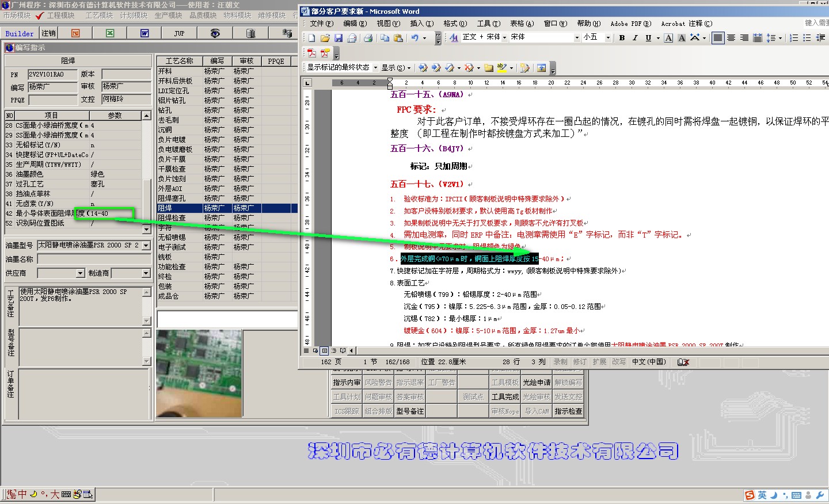The width and height of the screenshot is (829, 504).
Task: Click the Print icon in Word toolbar
Action: point(368,38)
